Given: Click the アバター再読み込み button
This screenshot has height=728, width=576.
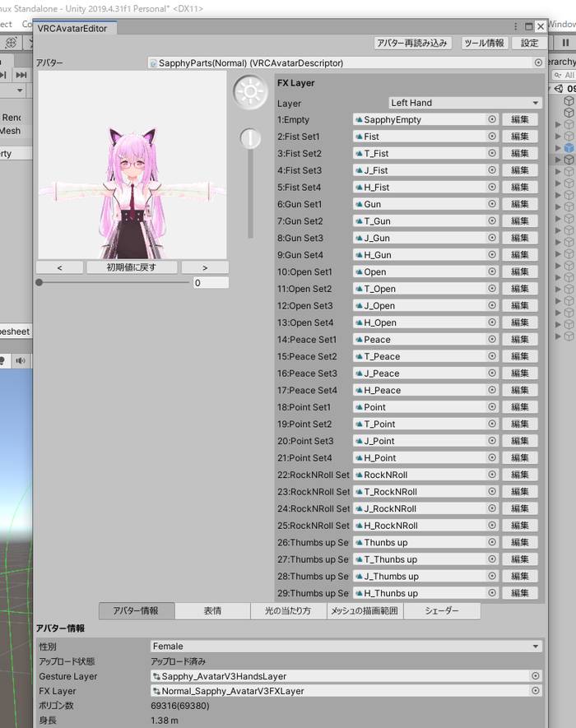Looking at the screenshot, I should pyautogui.click(x=412, y=43).
